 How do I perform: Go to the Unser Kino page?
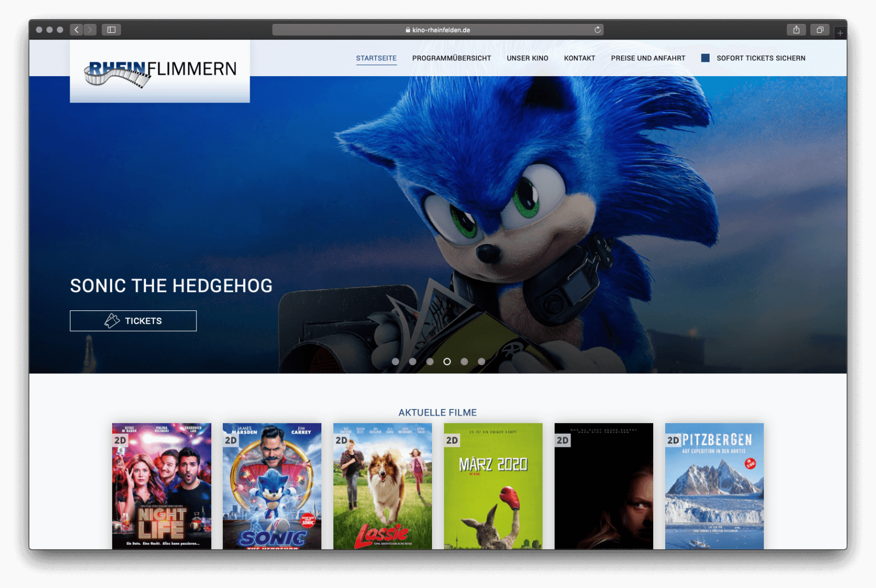[527, 58]
